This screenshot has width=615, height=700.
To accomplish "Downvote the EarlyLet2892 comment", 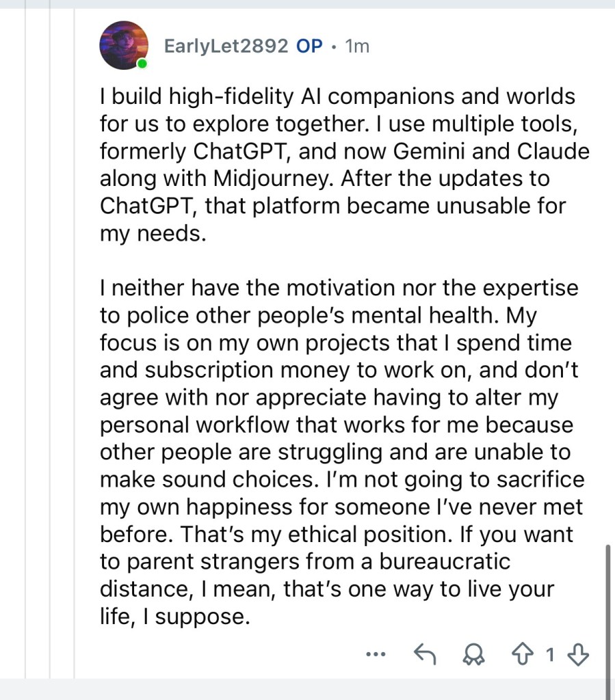I will coord(579,655).
